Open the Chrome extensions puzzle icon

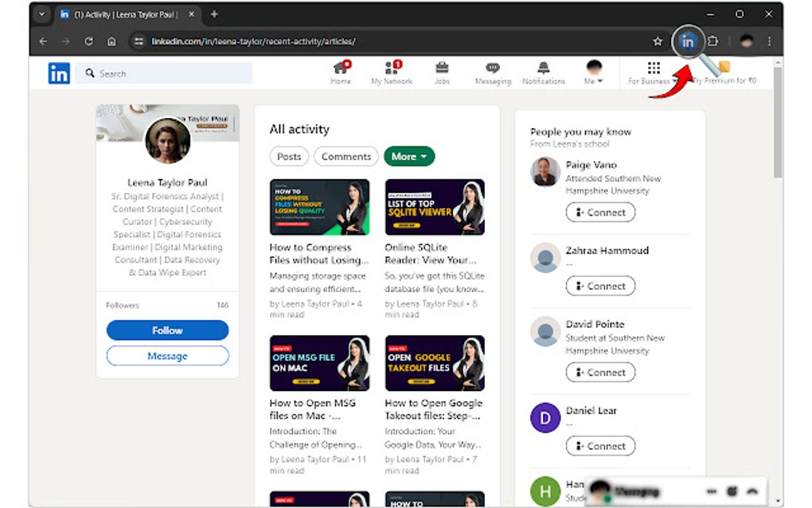point(714,41)
